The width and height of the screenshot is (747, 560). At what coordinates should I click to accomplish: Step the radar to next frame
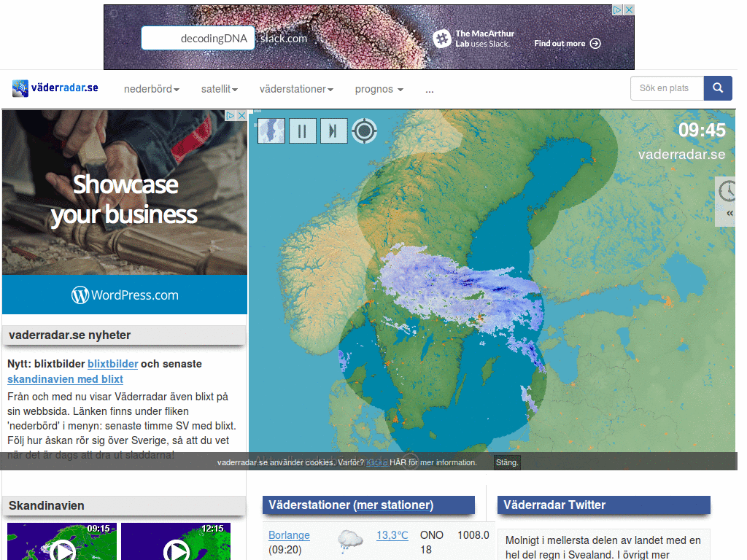(x=333, y=131)
